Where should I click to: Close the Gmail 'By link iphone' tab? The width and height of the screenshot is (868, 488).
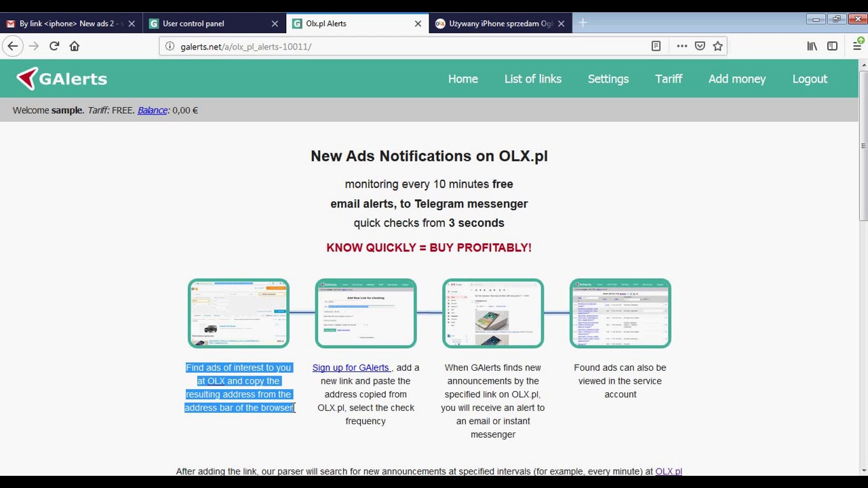(x=132, y=23)
